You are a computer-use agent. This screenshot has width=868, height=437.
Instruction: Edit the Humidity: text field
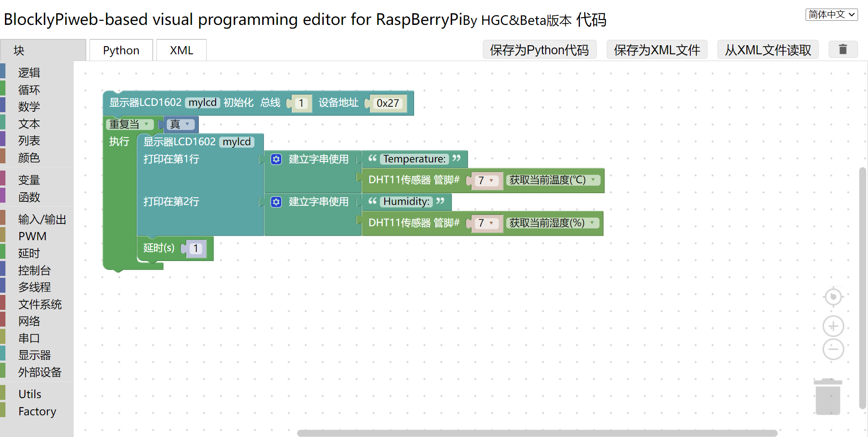[406, 201]
